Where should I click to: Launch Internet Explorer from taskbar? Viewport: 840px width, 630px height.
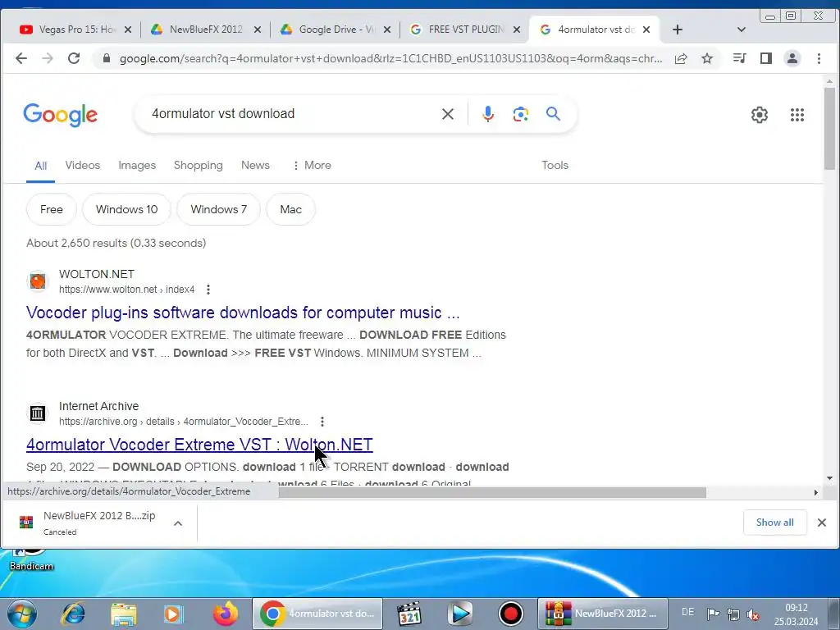click(73, 614)
